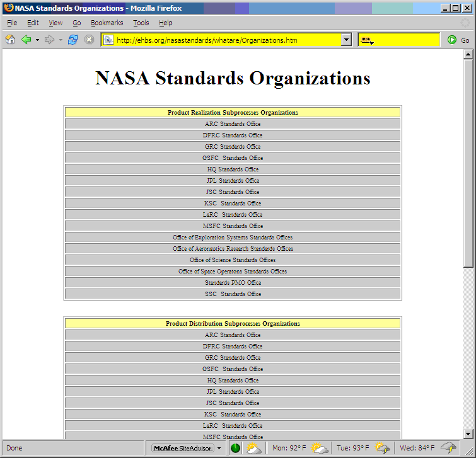Open the Go menu
This screenshot has height=458, width=476.
click(77, 23)
